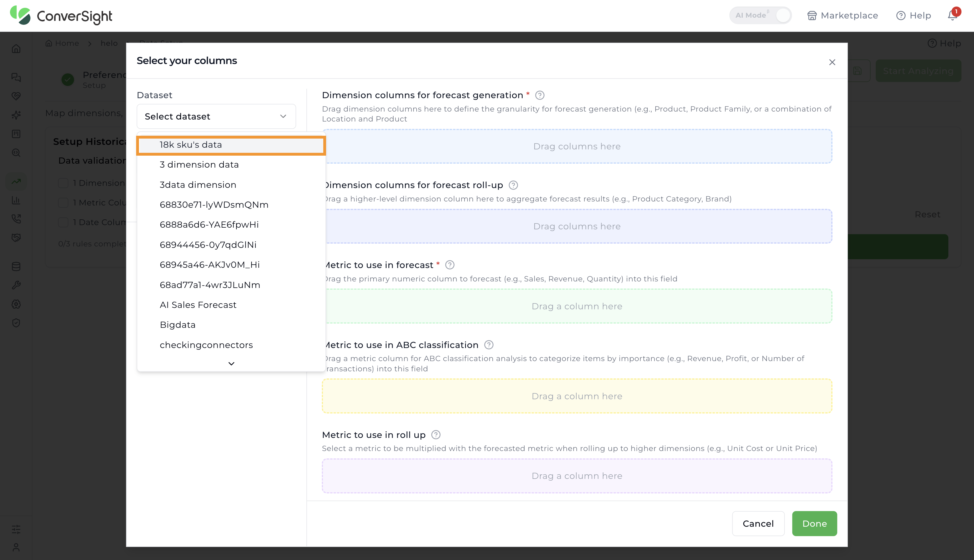Select the forecast trend line sidebar icon
The image size is (974, 560).
point(16,181)
